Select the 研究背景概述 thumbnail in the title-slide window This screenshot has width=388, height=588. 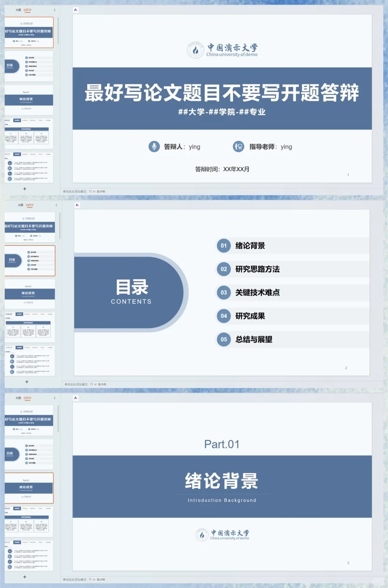coord(29,134)
